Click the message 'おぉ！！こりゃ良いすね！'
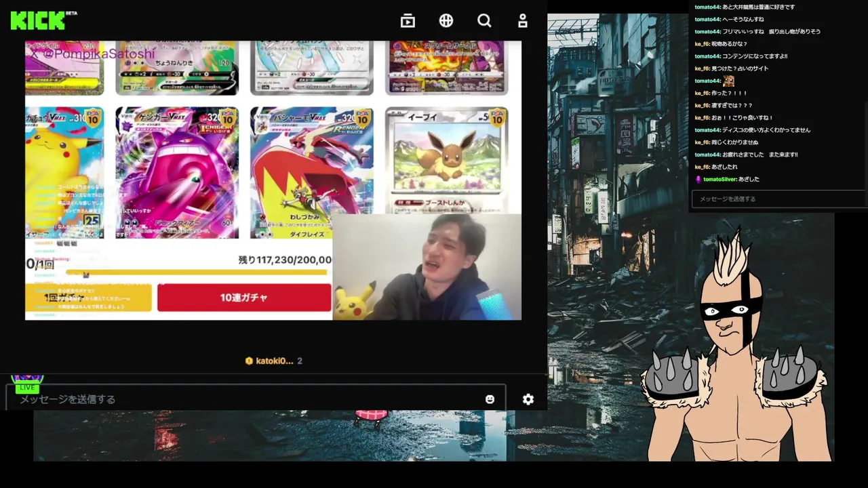The image size is (868, 488). tap(743, 117)
